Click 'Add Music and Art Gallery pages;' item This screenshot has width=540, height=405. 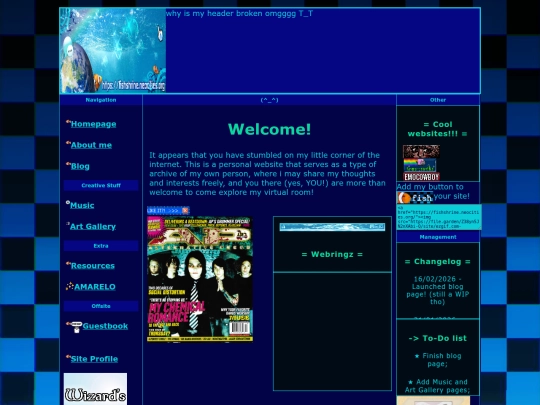[x=437, y=386]
